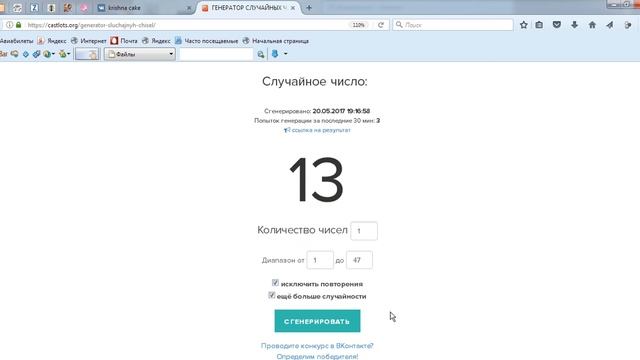Switch to the pinned Z tab
Viewport: 640px width, 360px height.
click(34, 8)
